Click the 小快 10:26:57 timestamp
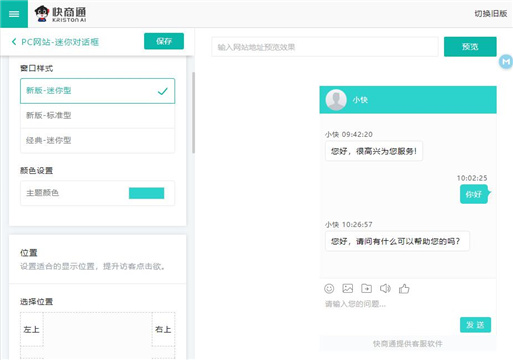Screen dimensions: 513x360 (x=349, y=224)
